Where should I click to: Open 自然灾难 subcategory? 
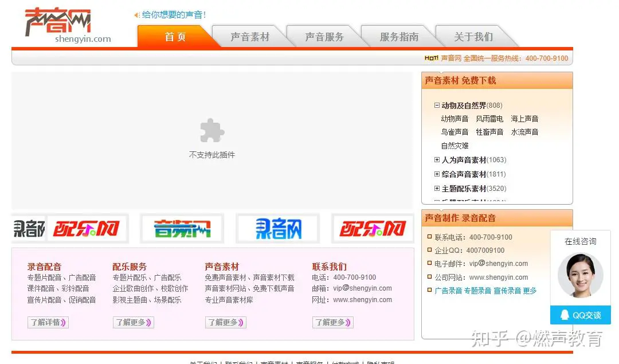click(x=455, y=146)
